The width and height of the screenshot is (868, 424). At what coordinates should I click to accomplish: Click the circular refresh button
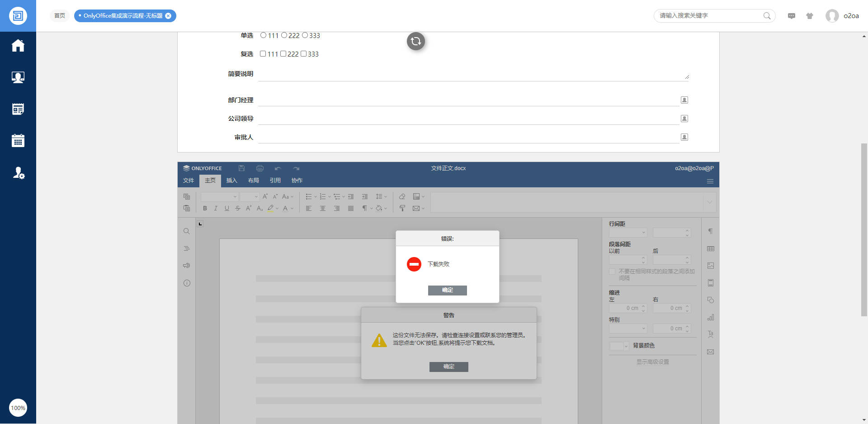coord(416,41)
